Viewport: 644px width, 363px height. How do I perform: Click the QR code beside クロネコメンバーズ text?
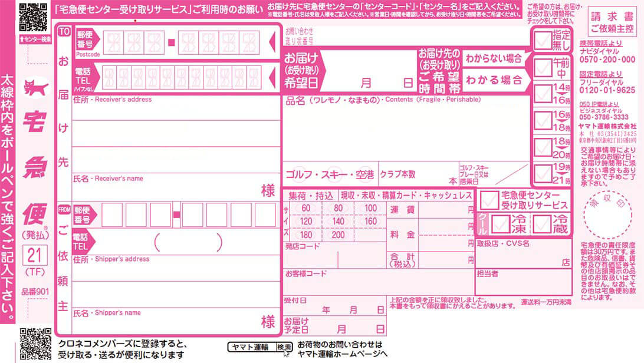click(36, 344)
